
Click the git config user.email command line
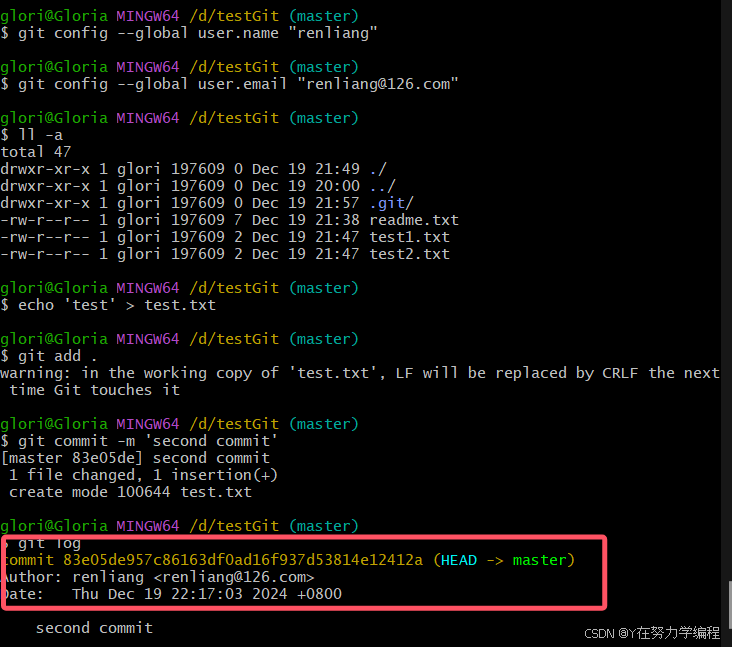tap(229, 84)
